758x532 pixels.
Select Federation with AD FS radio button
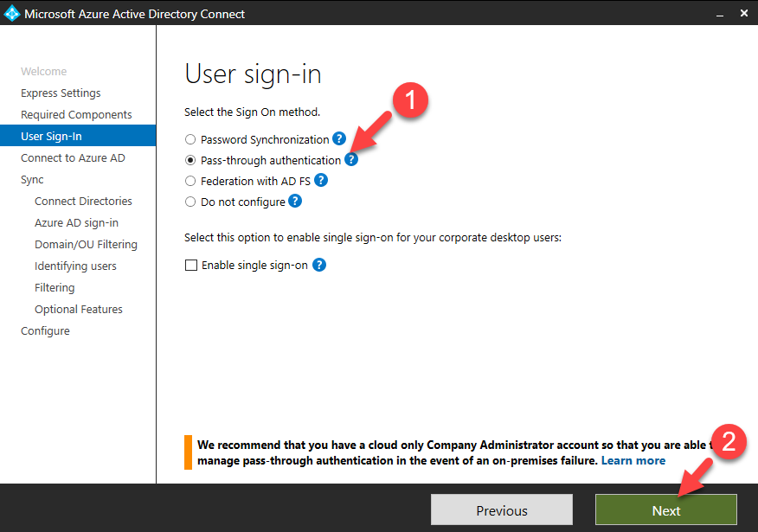click(190, 181)
